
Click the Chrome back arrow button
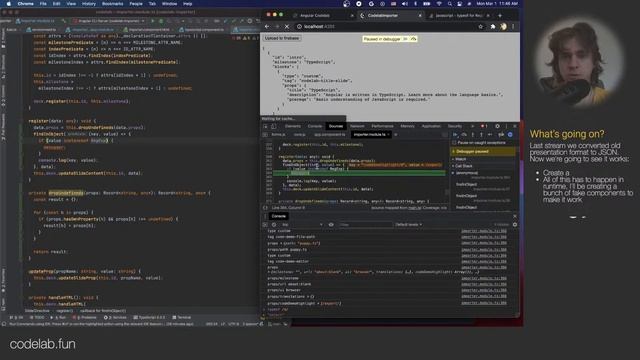click(x=267, y=27)
